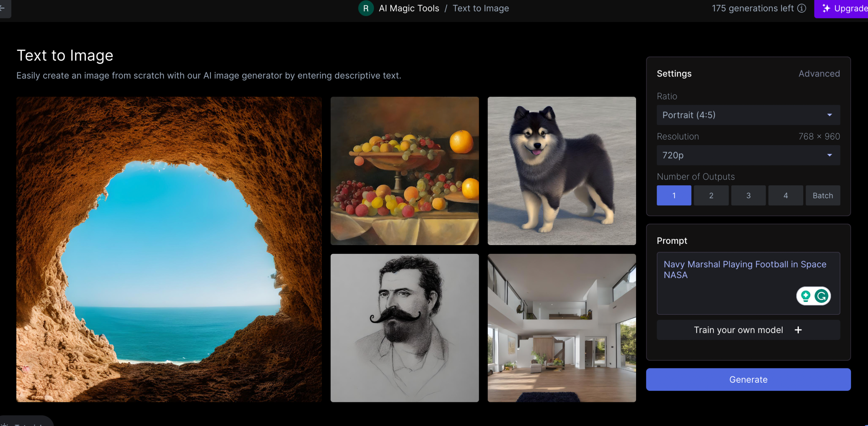
Task: Click the generations left info icon
Action: [802, 8]
